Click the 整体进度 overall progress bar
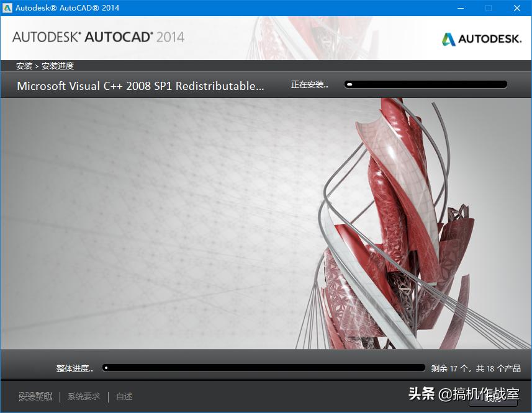This screenshot has height=413, width=532. [264, 367]
